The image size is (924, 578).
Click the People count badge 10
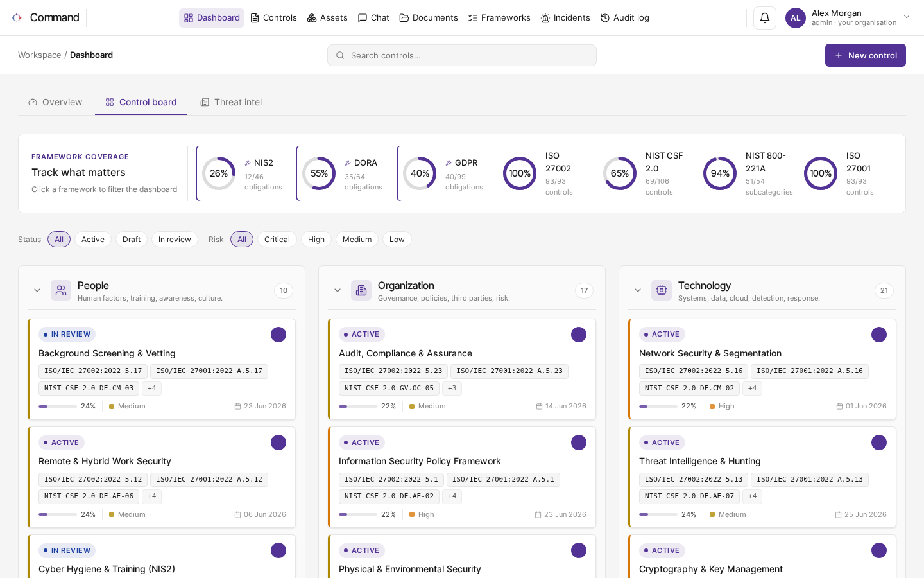click(x=284, y=290)
